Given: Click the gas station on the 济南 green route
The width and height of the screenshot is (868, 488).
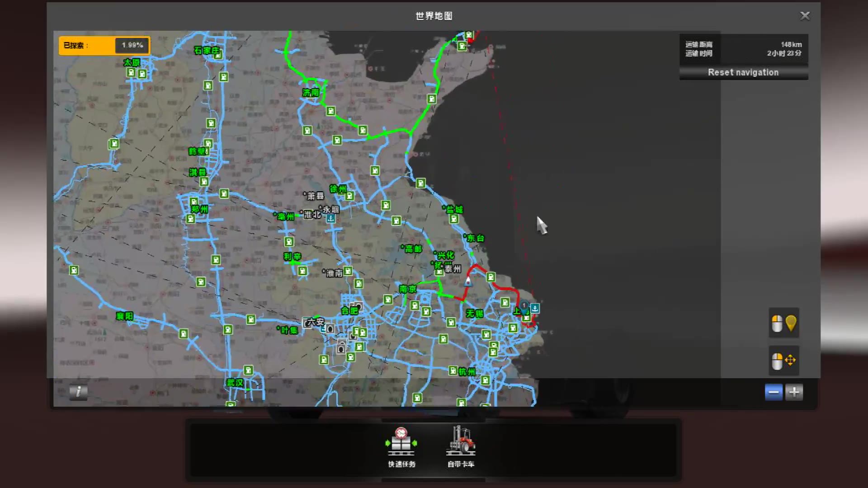Looking at the screenshot, I should click(x=331, y=111).
